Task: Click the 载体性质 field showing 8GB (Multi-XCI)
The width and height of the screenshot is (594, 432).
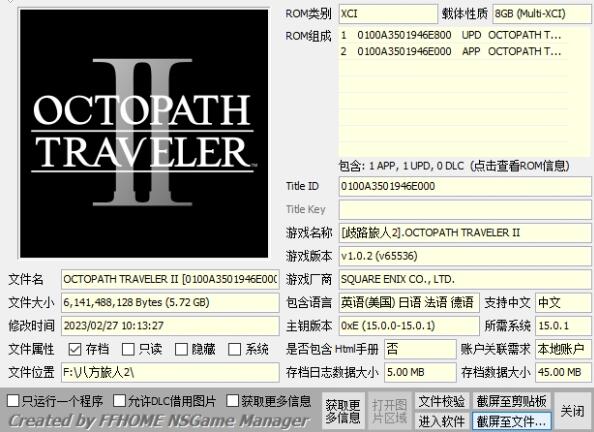Action: click(x=542, y=14)
